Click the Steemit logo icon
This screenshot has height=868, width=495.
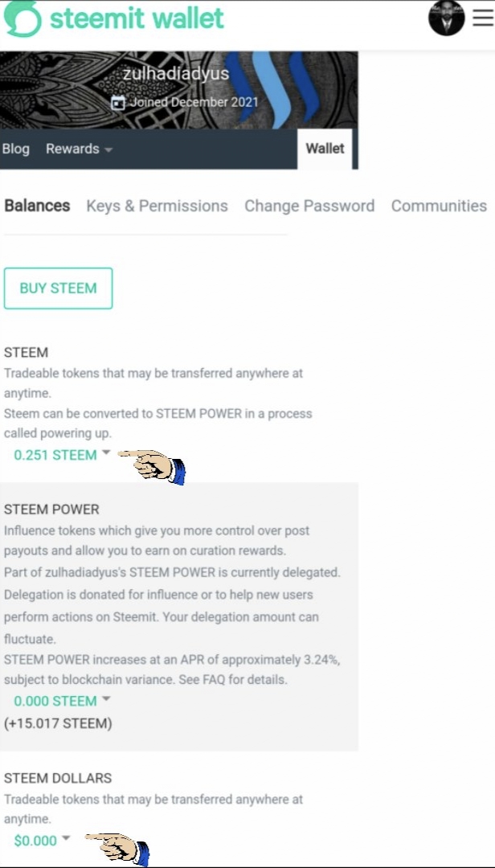(22, 19)
